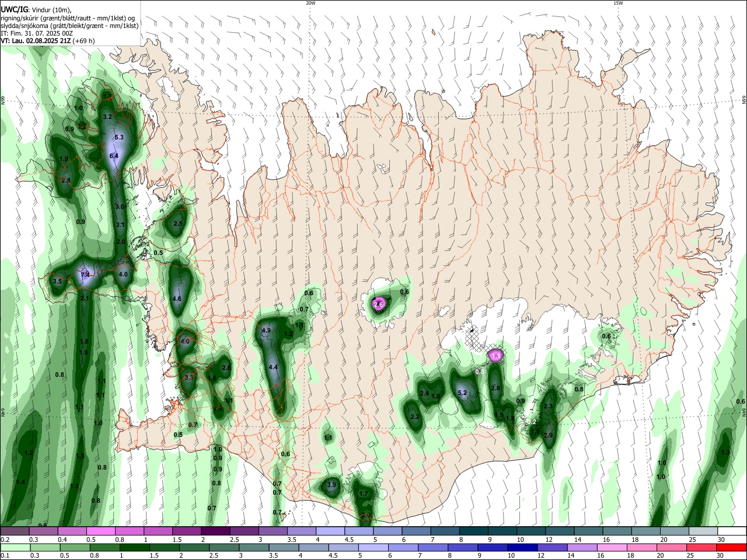Viewport: 747px width, 560px height.
Task: Click the 'VT: Lau. 02.08.2025 21Z (+69 h)' line
Action: (48, 41)
